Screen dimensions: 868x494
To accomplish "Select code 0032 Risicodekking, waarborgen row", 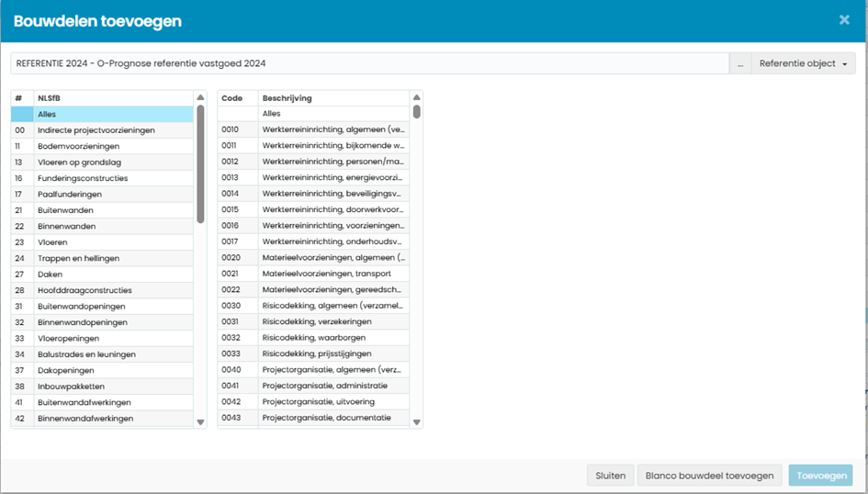I will click(313, 338).
